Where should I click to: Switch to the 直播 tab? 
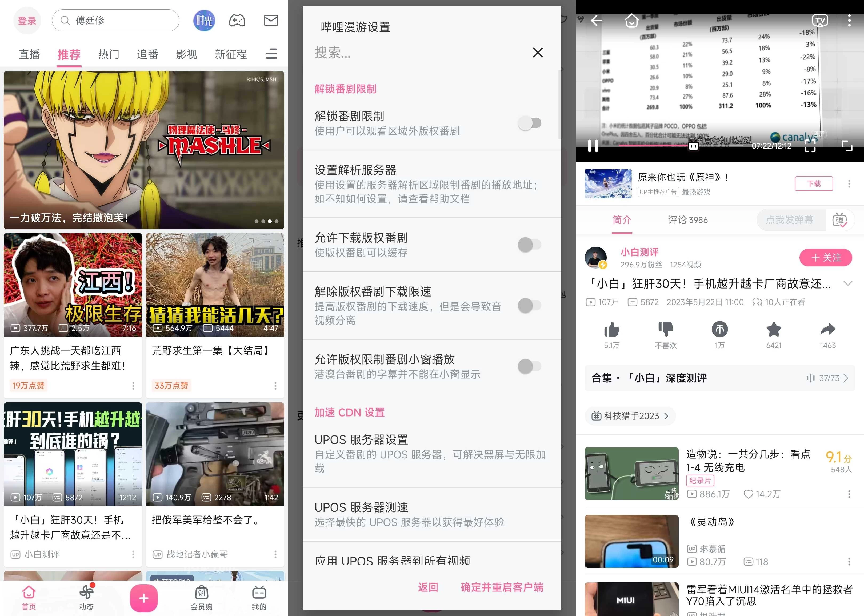pos(30,54)
